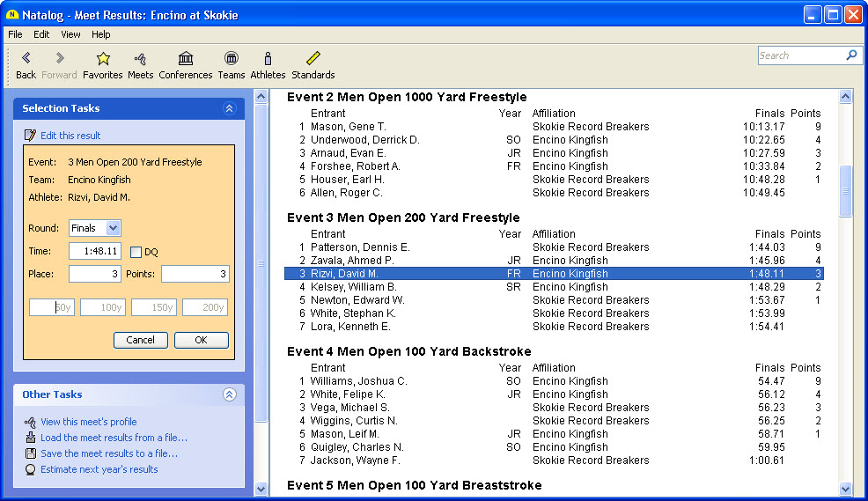Open the Athletes toolbar icon
The image size is (868, 501).
(268, 59)
